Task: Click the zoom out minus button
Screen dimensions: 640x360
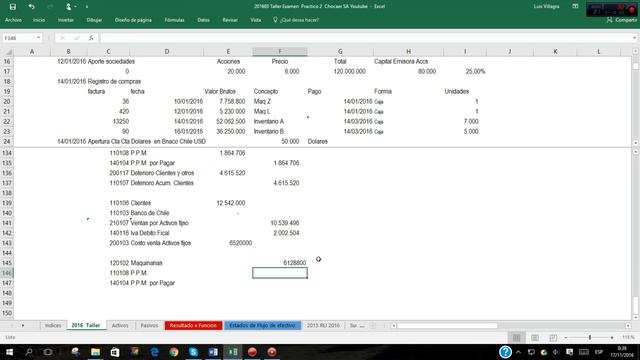Action: [566, 338]
